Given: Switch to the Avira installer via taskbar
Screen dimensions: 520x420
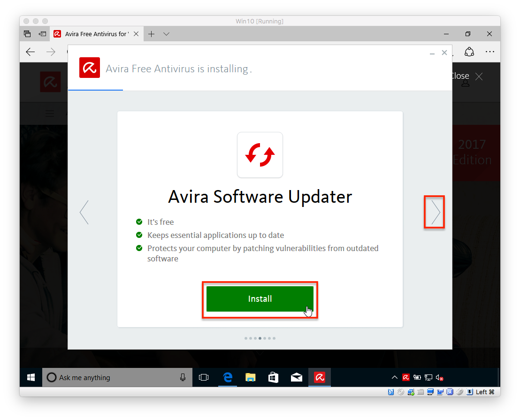Looking at the screenshot, I should click(320, 377).
